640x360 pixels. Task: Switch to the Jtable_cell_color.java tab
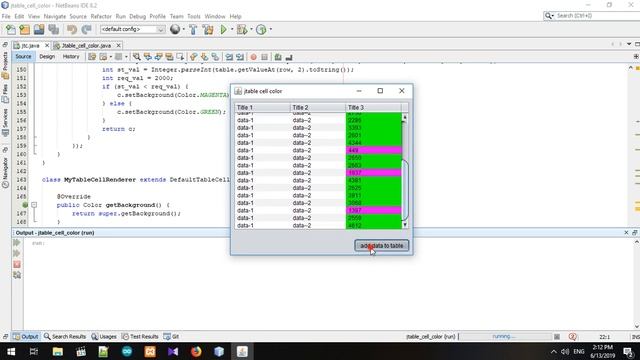tap(86, 45)
